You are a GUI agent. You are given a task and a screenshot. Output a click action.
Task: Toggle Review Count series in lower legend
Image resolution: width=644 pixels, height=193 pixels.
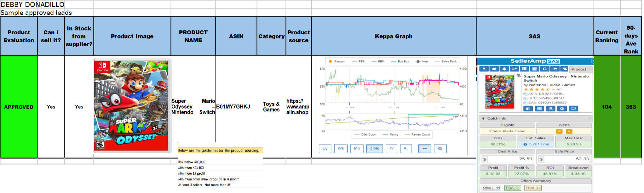click(x=417, y=134)
